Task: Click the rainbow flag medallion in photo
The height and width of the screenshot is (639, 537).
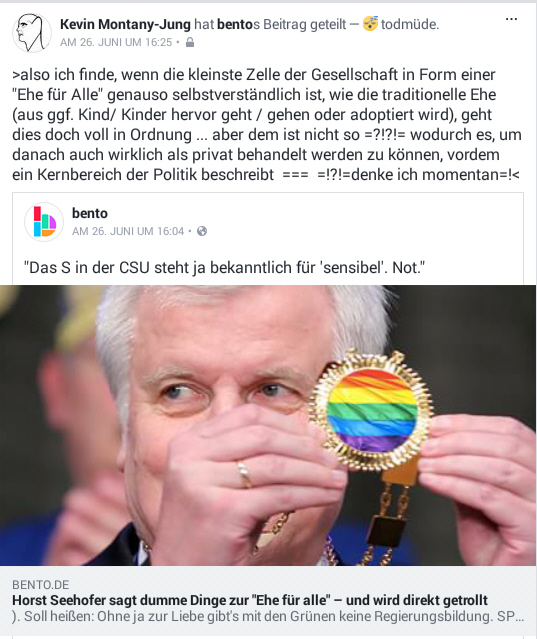Action: 372,412
